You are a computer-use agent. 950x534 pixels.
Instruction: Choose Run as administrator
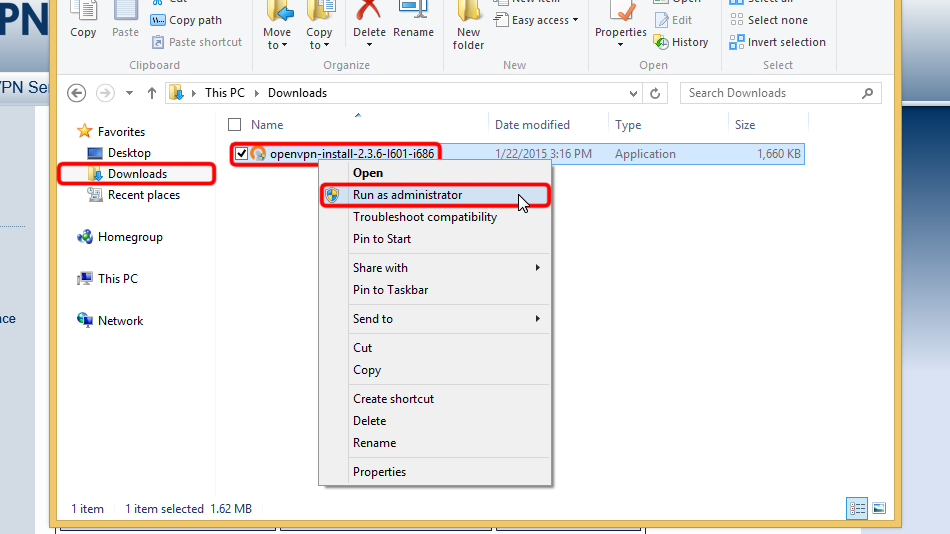(407, 195)
